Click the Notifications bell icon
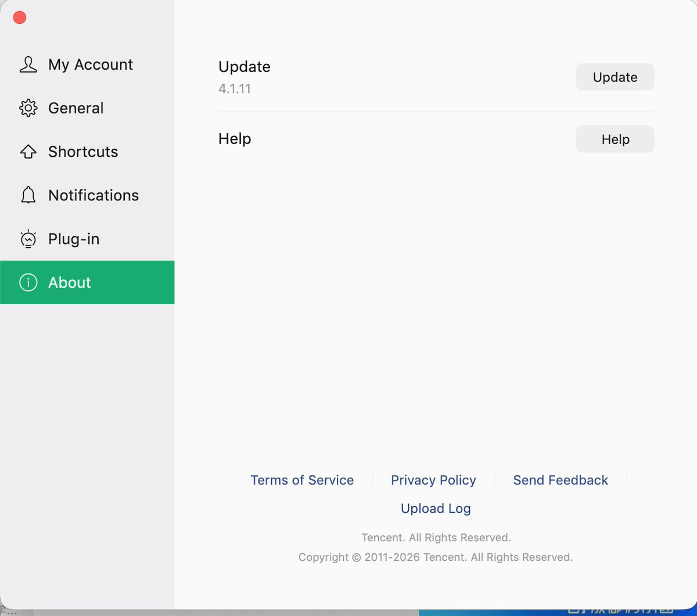Image resolution: width=697 pixels, height=616 pixels. coord(28,195)
